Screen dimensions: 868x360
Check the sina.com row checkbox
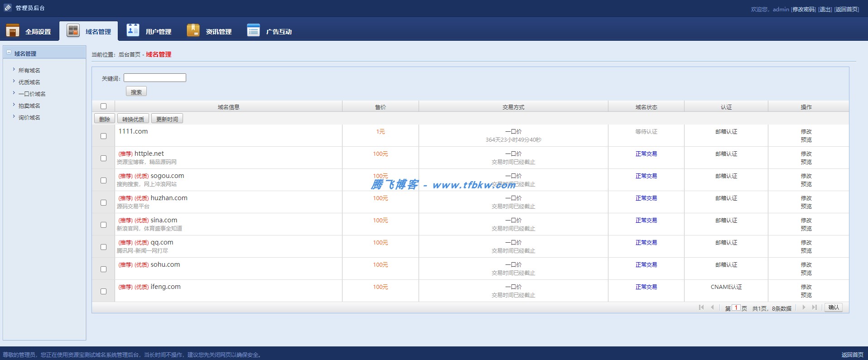point(103,225)
